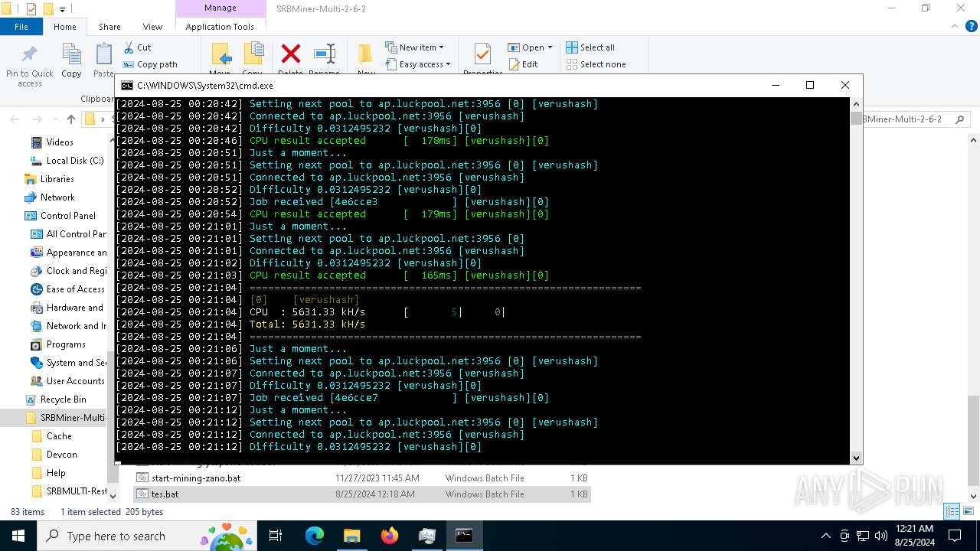
Task: Click the Forward arrow in Explorer navigation
Action: coord(37,119)
